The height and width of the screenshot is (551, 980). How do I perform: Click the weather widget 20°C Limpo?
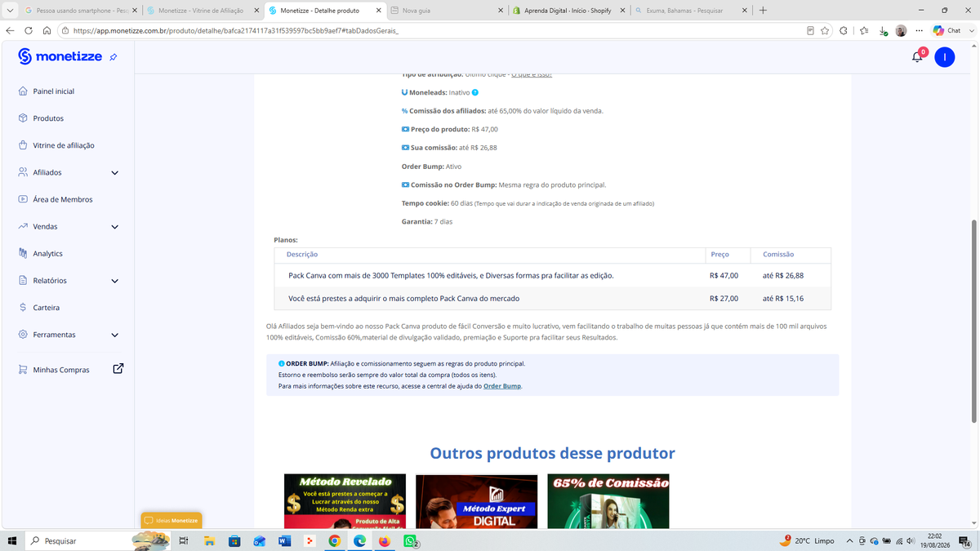pyautogui.click(x=807, y=540)
